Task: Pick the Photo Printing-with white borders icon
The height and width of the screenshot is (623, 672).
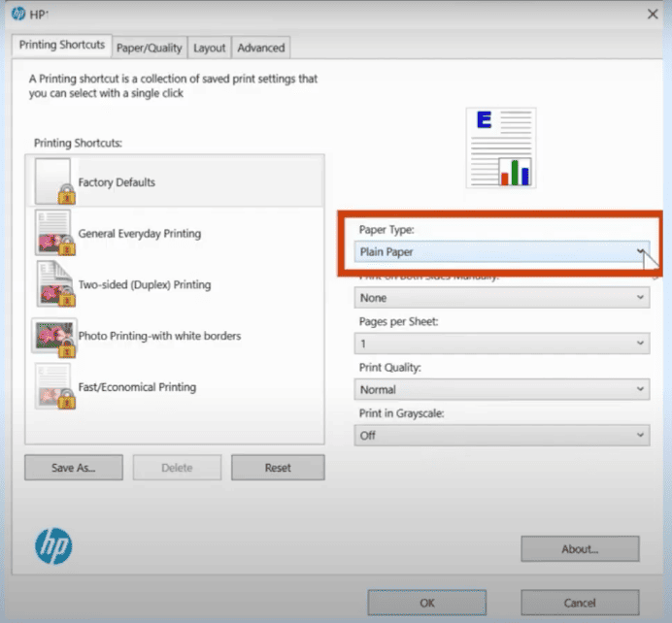Action: click(x=54, y=338)
